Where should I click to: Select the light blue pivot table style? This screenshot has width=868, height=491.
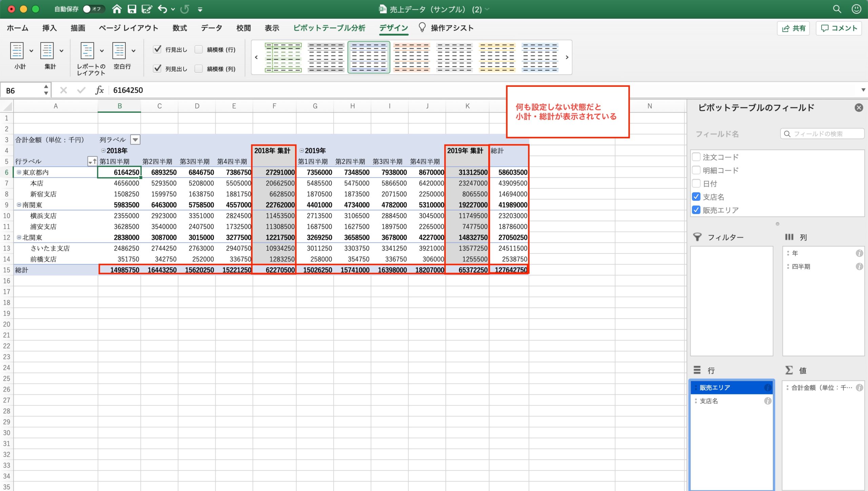click(x=540, y=57)
